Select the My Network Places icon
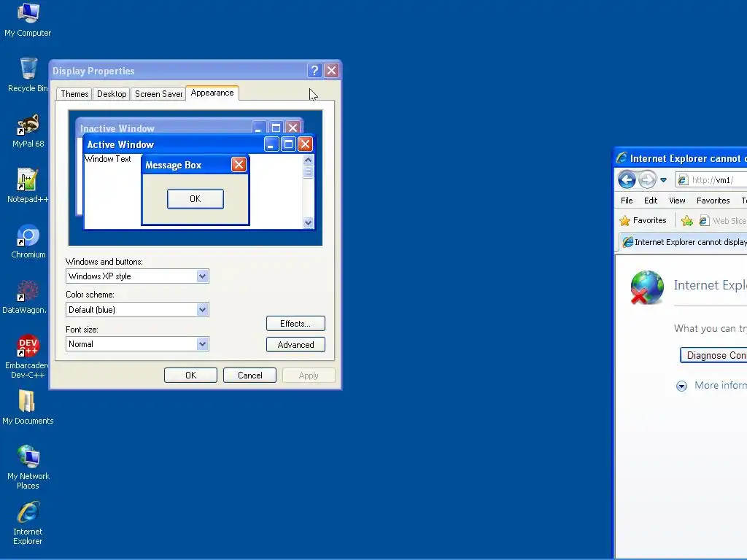Screen dimensions: 747x560 click(x=28, y=467)
